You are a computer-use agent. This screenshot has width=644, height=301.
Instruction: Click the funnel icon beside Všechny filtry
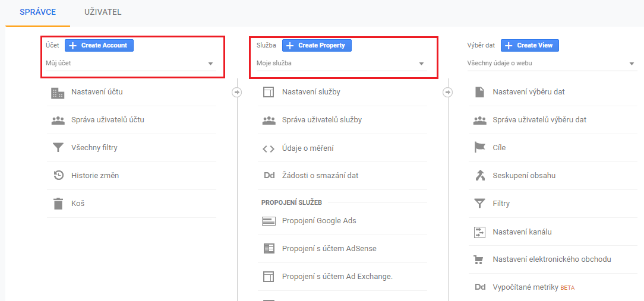58,148
